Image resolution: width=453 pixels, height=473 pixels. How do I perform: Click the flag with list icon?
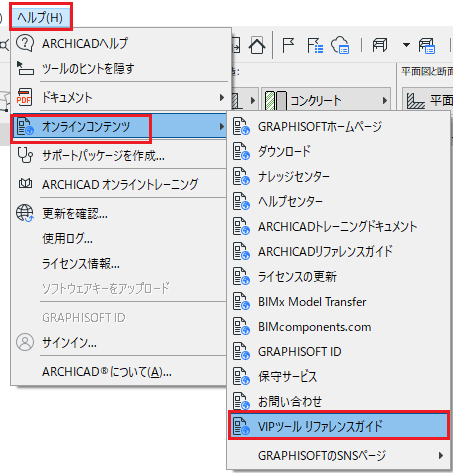point(315,45)
